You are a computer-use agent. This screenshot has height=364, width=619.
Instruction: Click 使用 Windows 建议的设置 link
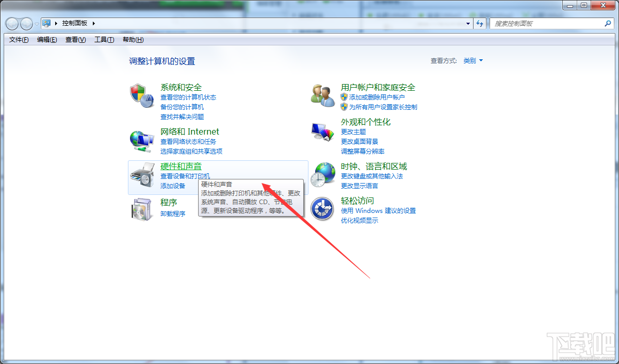pos(378,210)
